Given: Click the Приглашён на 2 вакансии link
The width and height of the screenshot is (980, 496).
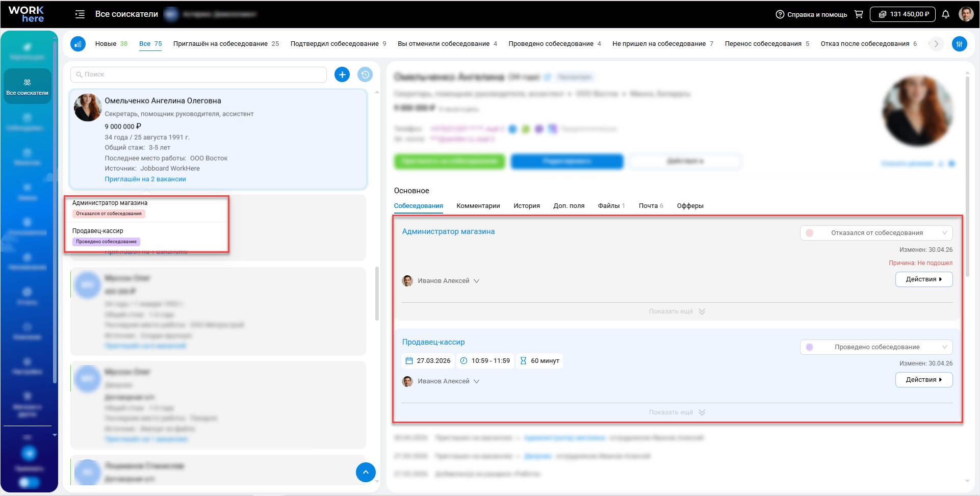Looking at the screenshot, I should click(145, 179).
